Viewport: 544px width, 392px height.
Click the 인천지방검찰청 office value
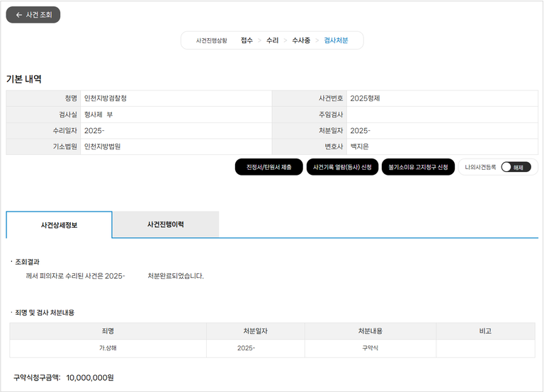point(106,98)
